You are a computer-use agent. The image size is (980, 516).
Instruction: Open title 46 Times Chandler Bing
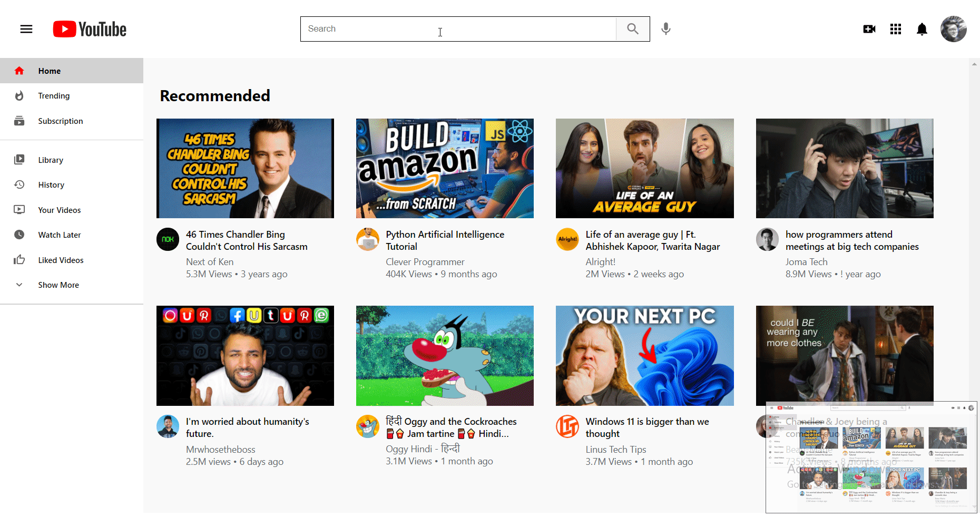pos(247,240)
